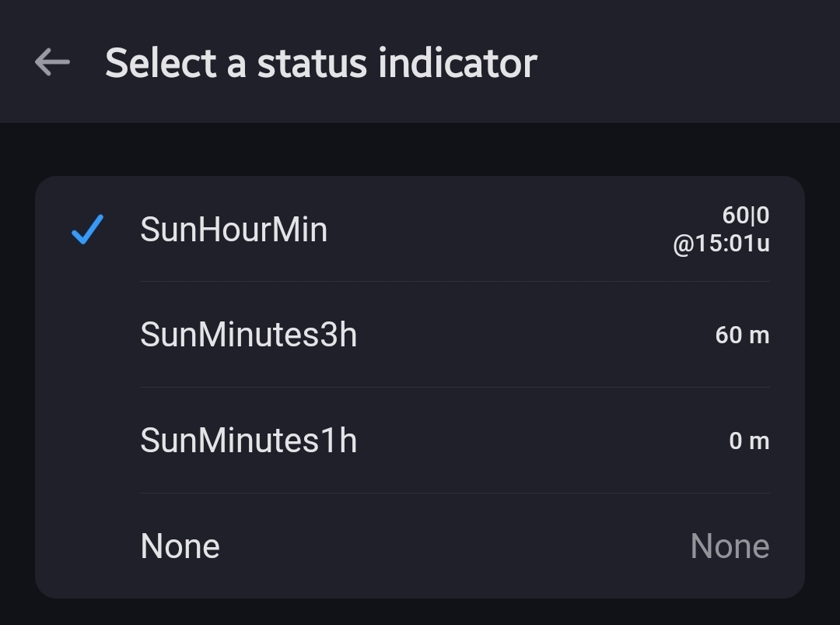Viewport: 840px width, 625px height.
Task: Tap the word 'Select' in the header
Action: click(x=161, y=62)
